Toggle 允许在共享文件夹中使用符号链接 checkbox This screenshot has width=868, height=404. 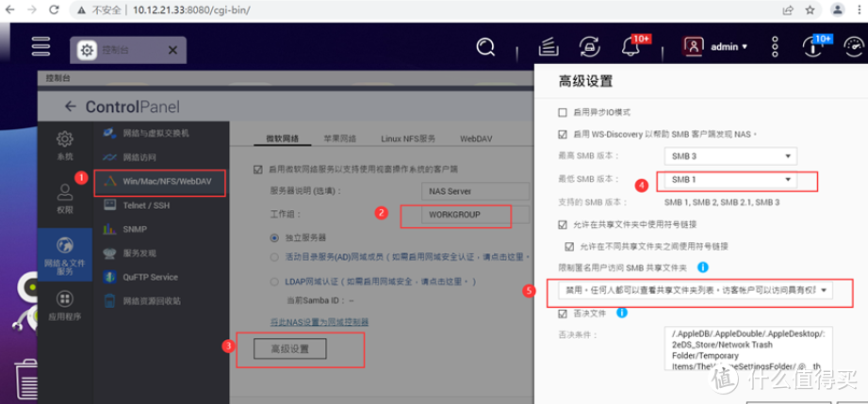point(563,225)
